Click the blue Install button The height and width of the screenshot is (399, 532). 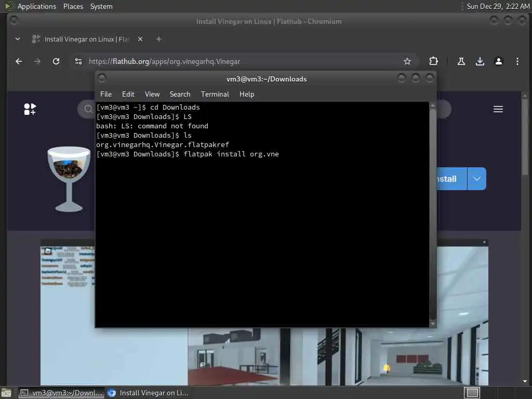click(451, 179)
